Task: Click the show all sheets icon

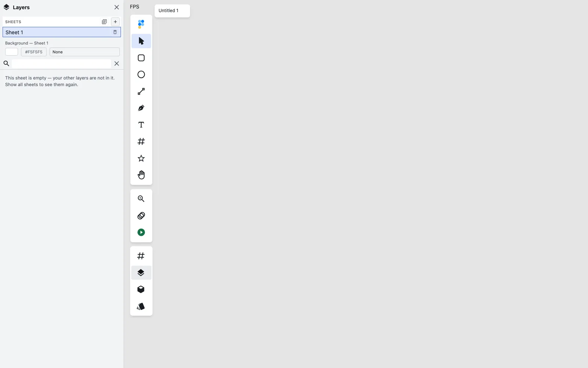Action: click(x=104, y=22)
